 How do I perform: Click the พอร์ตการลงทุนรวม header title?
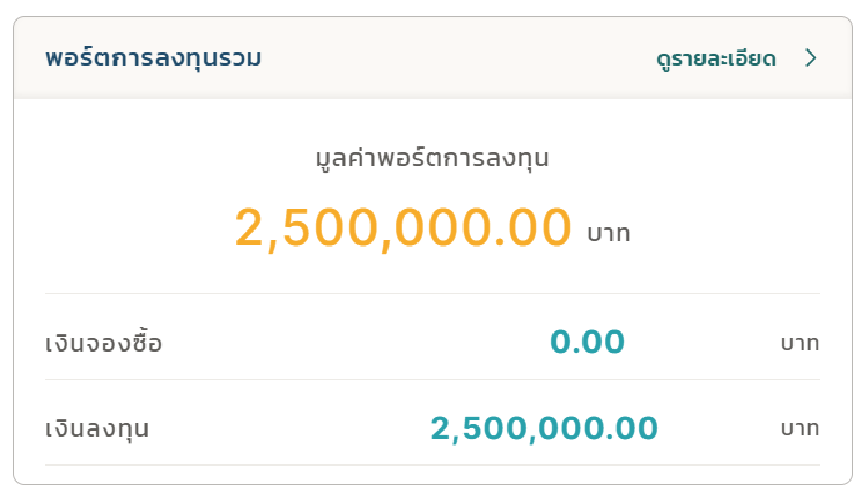coord(153,59)
